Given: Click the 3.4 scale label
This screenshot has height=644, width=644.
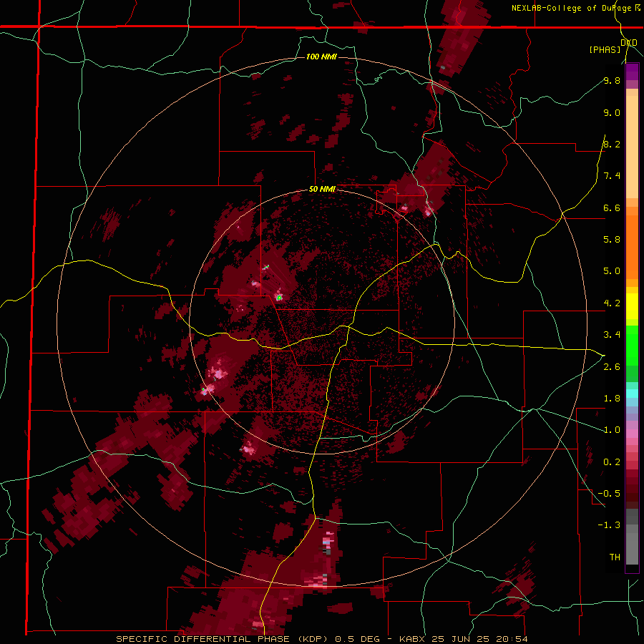Looking at the screenshot, I should click(612, 335).
